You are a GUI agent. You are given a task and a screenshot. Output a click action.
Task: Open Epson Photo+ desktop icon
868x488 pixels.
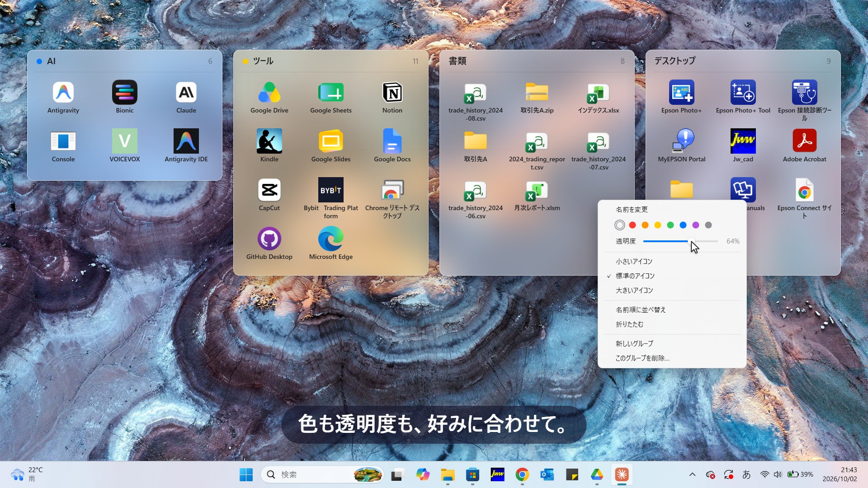pos(682,93)
